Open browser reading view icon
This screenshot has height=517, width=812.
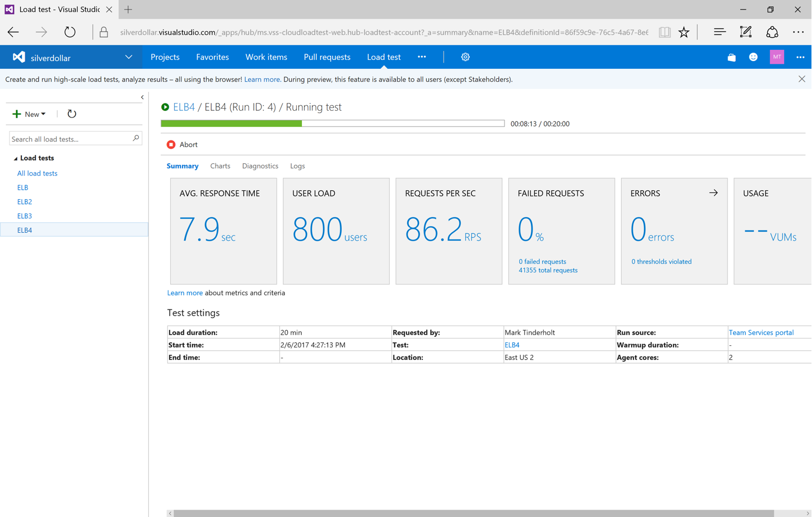[665, 32]
